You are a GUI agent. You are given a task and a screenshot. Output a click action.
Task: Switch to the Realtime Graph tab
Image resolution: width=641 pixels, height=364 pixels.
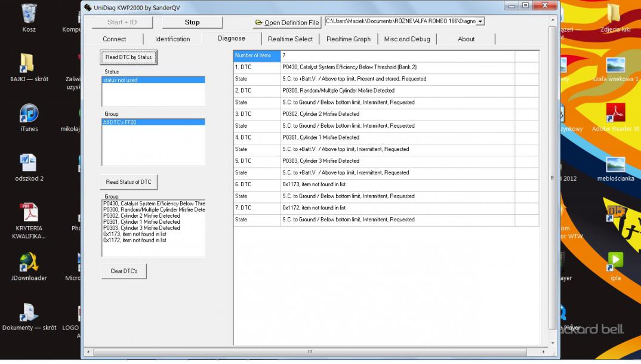[x=349, y=39]
